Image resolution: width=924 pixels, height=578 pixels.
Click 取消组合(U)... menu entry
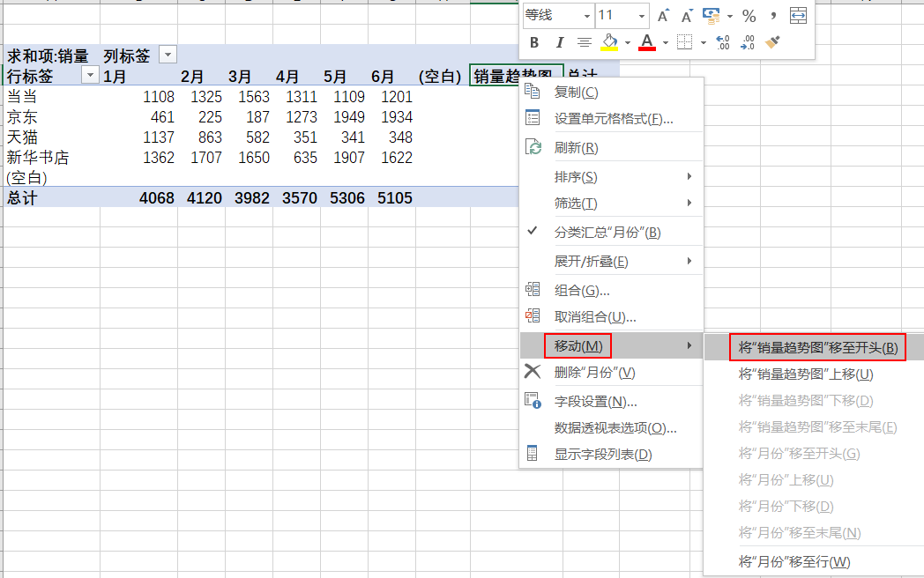[612, 317]
